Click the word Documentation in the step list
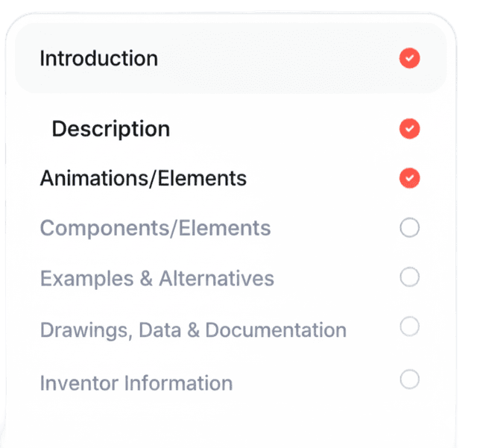This screenshot has width=477, height=448. point(276,329)
